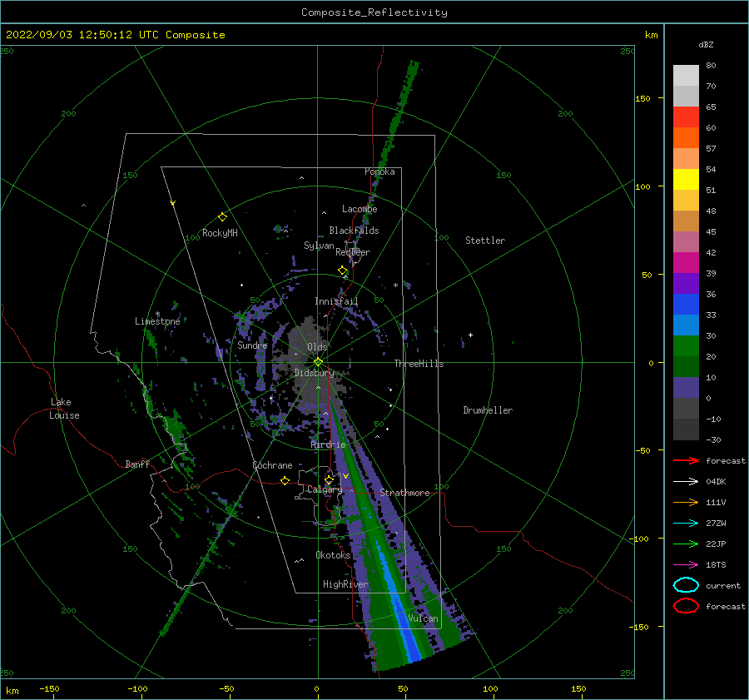Select the Stettler city label
This screenshot has width=749, height=700.
click(x=485, y=241)
